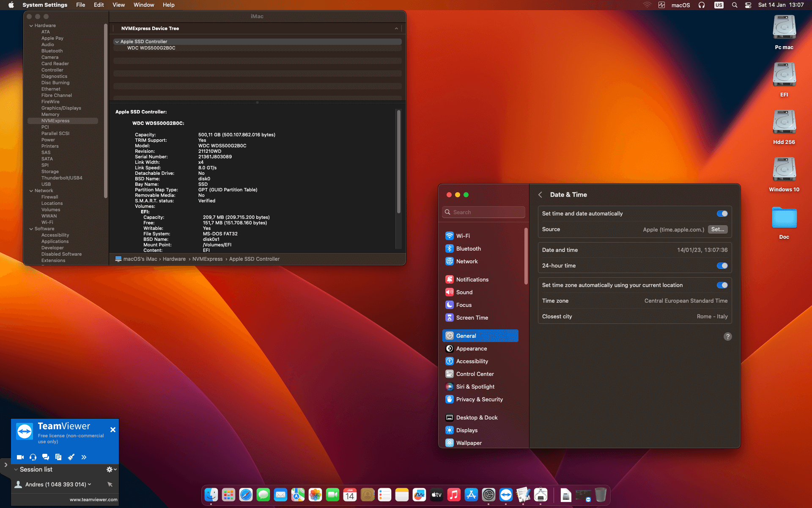Collapse the Apple SSD Controller entry
Image resolution: width=812 pixels, height=508 pixels.
(x=117, y=41)
